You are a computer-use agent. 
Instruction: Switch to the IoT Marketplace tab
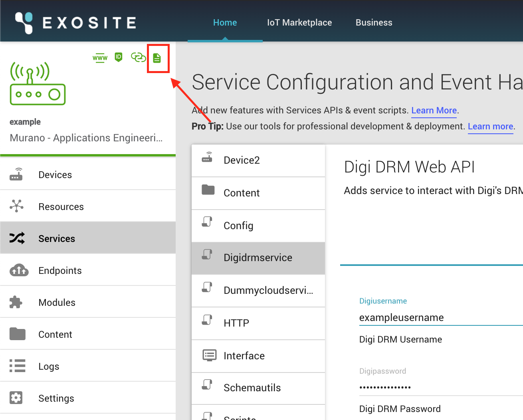(x=299, y=22)
